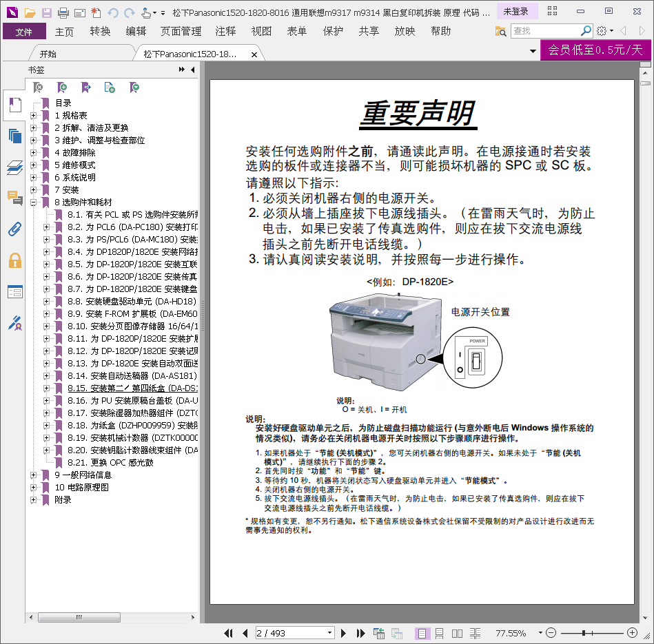654x644 pixels.
Task: Click in the 查找 search field
Action: point(546,31)
